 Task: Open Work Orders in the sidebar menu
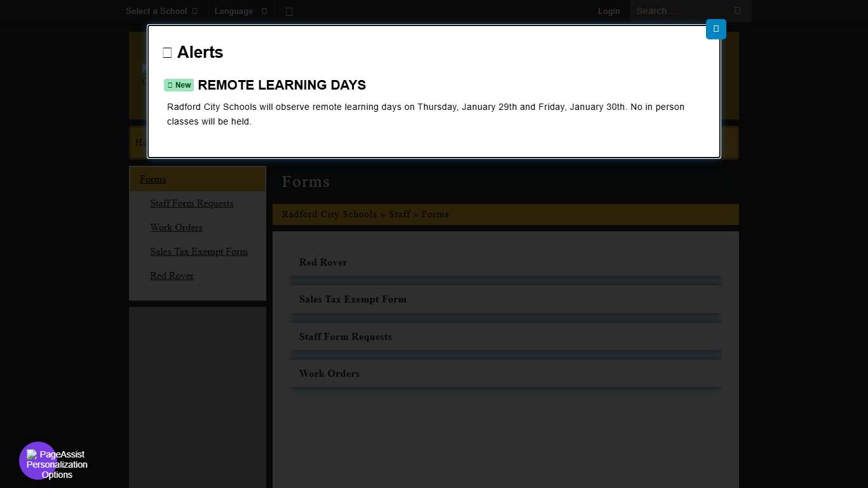coord(176,227)
